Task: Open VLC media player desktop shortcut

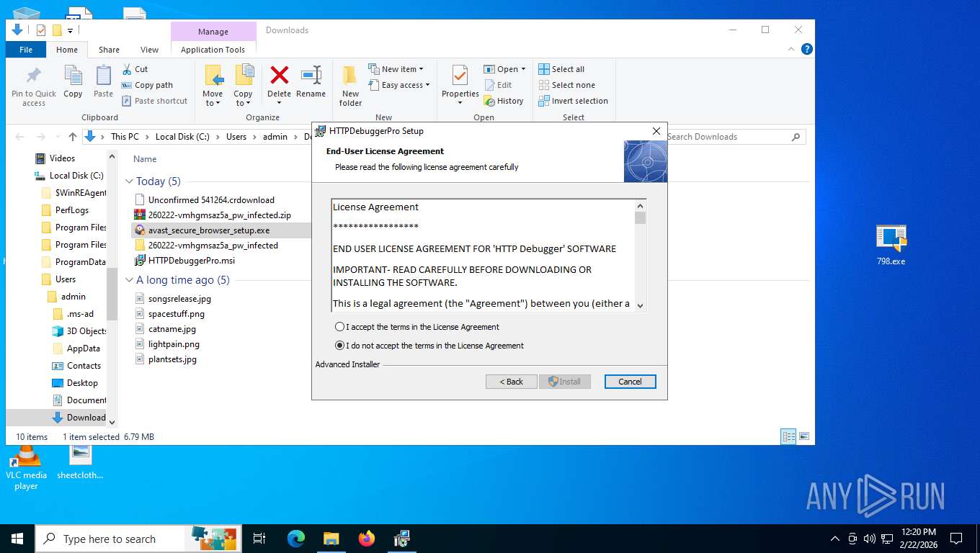Action: [26, 468]
